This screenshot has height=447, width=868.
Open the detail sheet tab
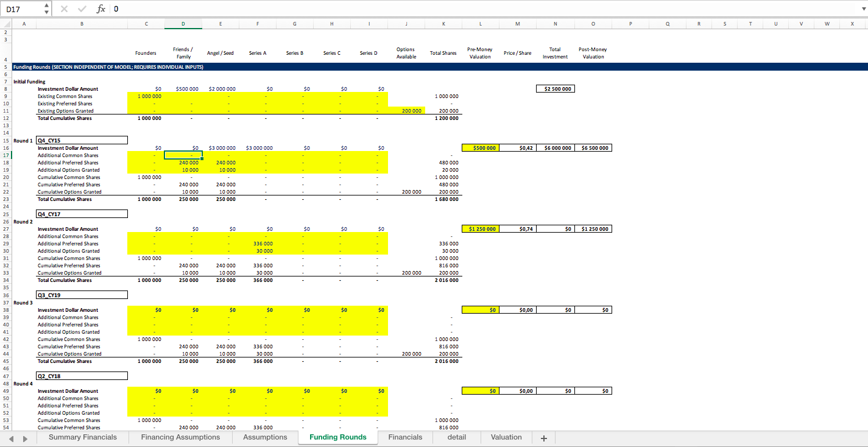[x=457, y=437]
